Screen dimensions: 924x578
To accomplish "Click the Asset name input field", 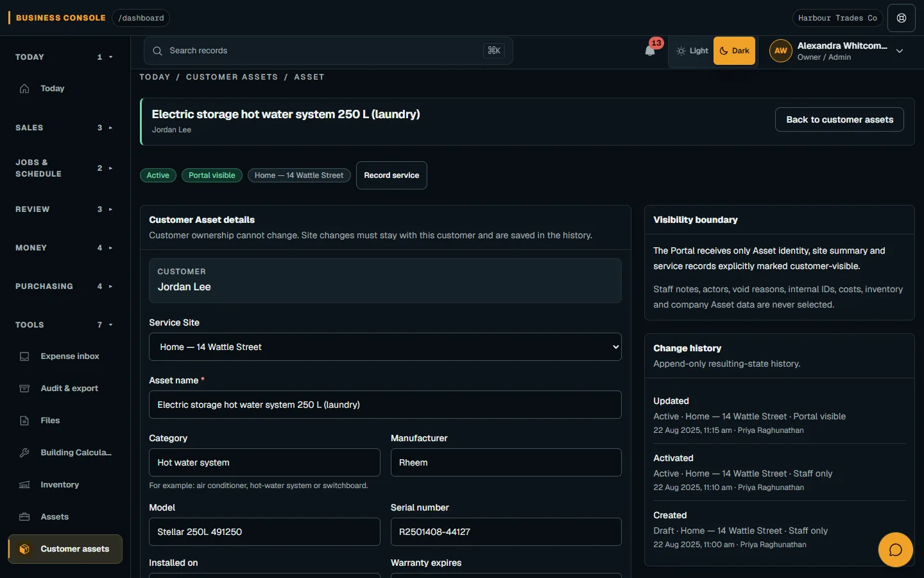I will tap(385, 405).
